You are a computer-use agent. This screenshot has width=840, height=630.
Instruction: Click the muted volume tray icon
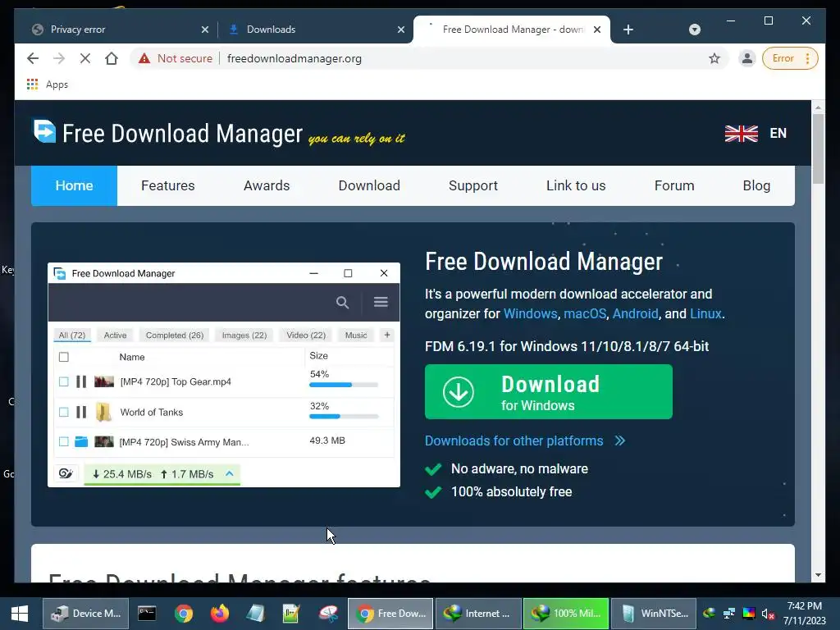tap(768, 614)
